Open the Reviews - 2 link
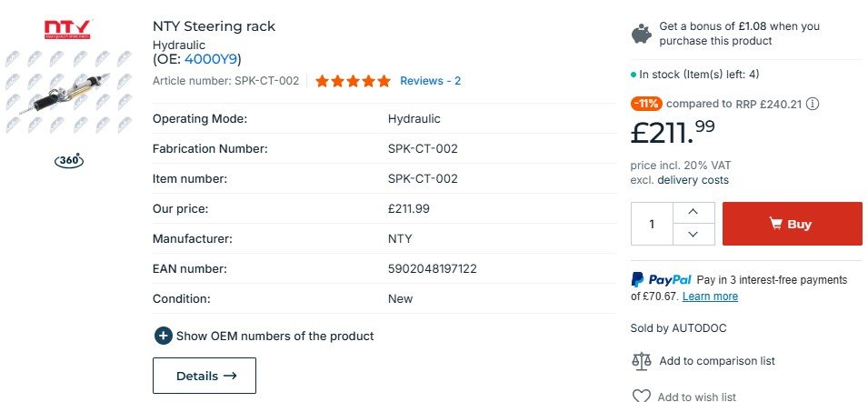This screenshot has height=402, width=868. [430, 81]
